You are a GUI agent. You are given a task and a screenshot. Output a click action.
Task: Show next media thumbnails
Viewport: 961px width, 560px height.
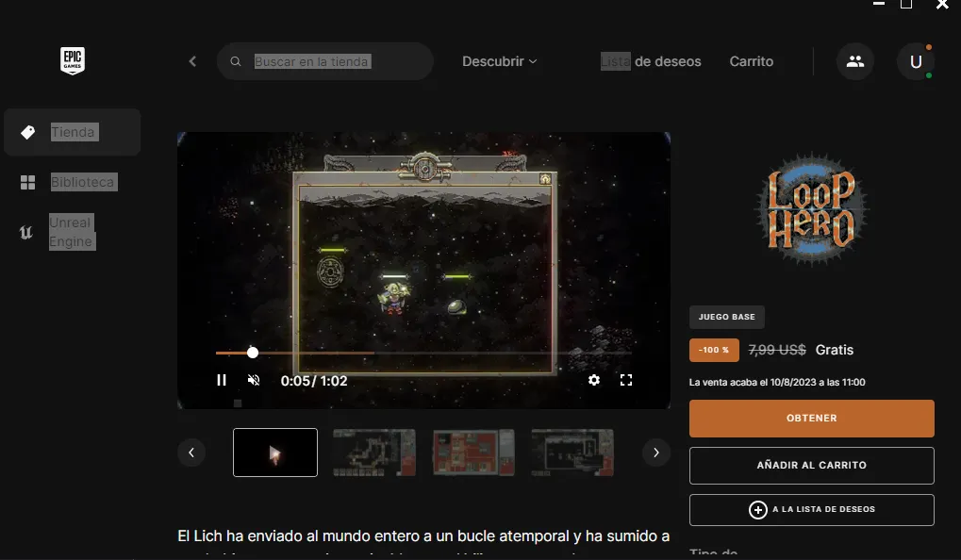[655, 453]
